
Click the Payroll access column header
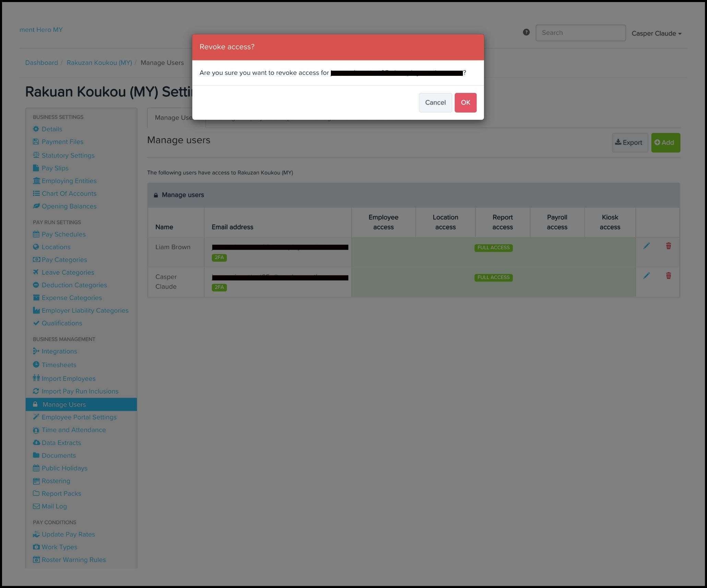[x=557, y=222]
